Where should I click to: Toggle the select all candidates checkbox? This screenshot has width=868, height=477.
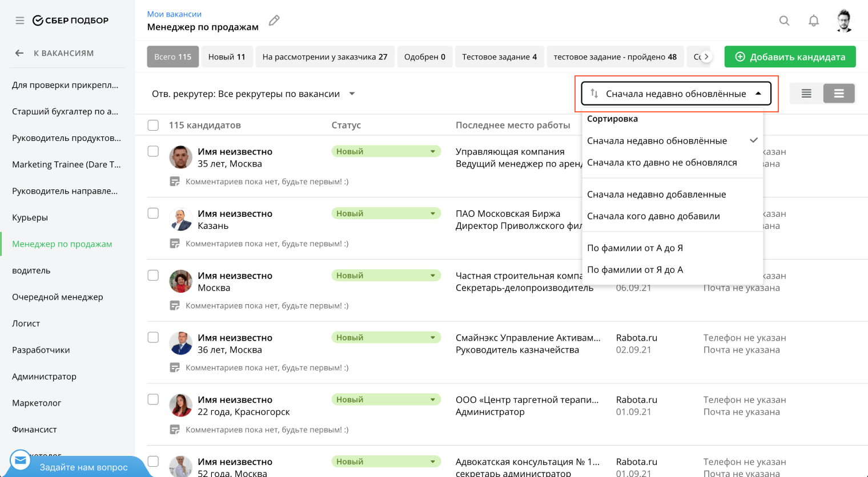153,125
